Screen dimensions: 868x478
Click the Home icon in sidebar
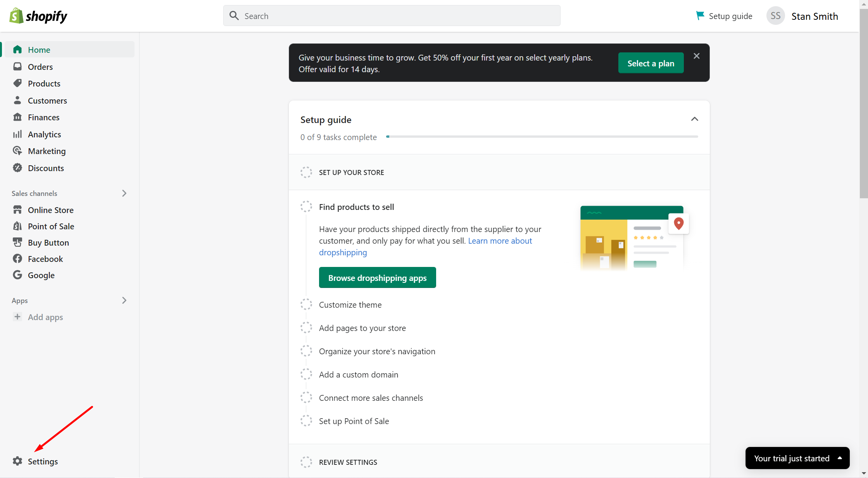tap(17, 50)
